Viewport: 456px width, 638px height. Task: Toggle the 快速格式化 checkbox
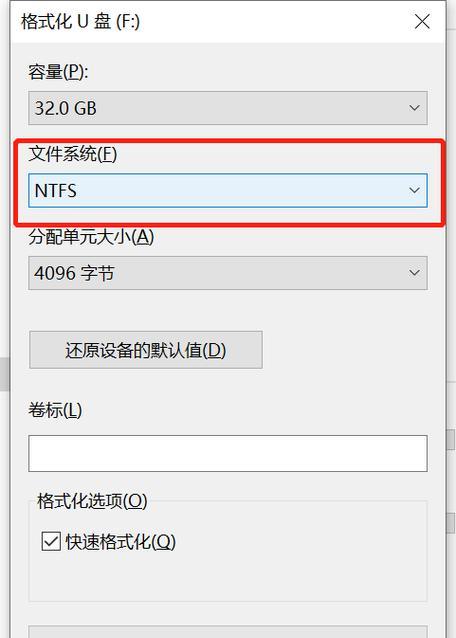coord(51,542)
